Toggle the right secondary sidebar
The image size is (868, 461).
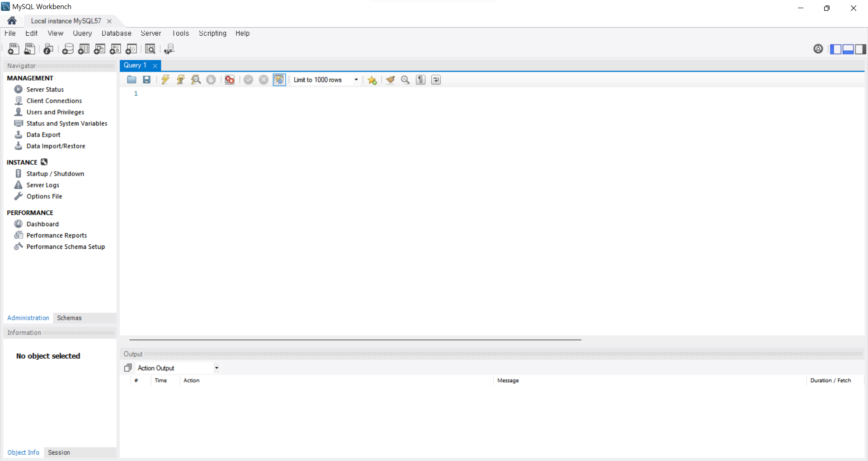[x=860, y=49]
